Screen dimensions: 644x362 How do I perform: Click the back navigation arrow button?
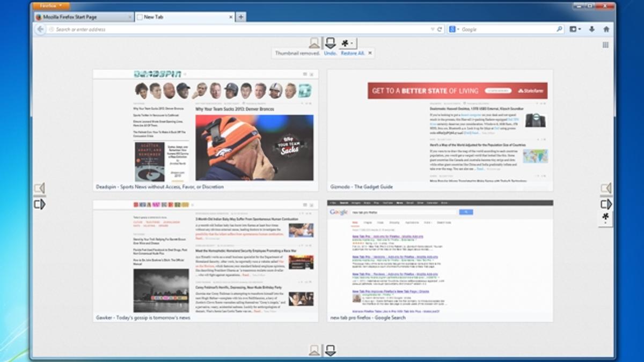(x=40, y=29)
